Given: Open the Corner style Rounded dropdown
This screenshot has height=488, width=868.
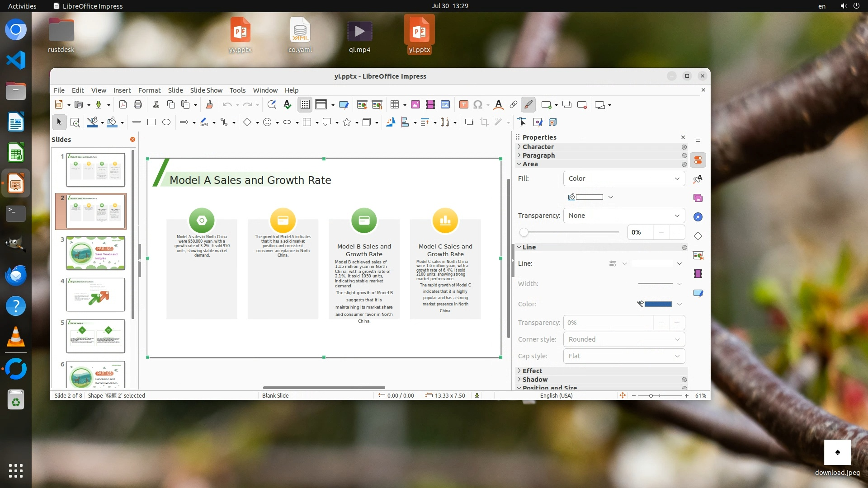Looking at the screenshot, I should 624,339.
